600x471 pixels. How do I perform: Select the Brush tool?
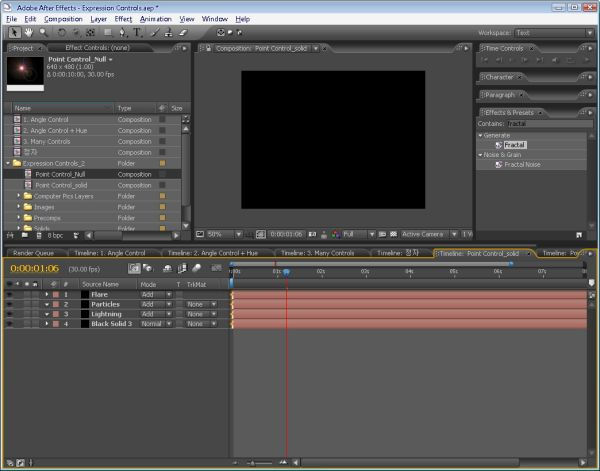tap(155, 33)
